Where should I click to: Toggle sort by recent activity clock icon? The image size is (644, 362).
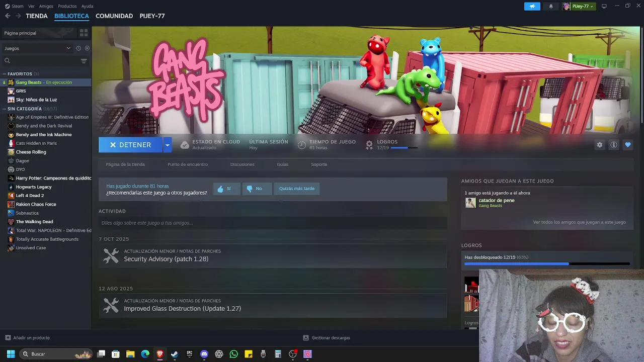tap(78, 48)
